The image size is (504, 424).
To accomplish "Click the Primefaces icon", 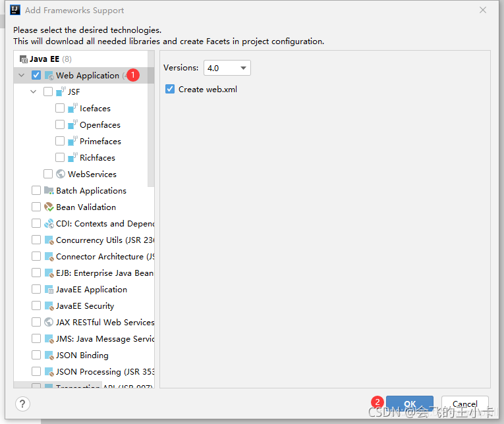I will pos(72,141).
